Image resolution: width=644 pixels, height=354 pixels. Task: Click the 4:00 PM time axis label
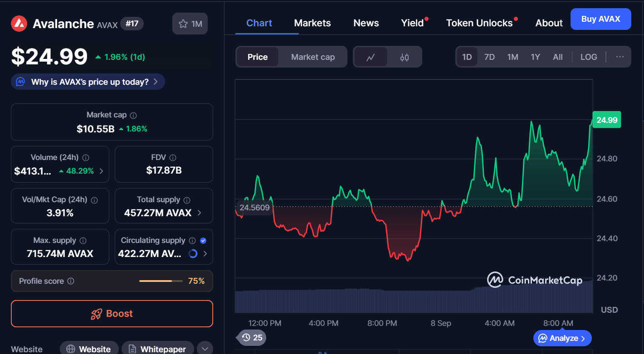point(323,323)
